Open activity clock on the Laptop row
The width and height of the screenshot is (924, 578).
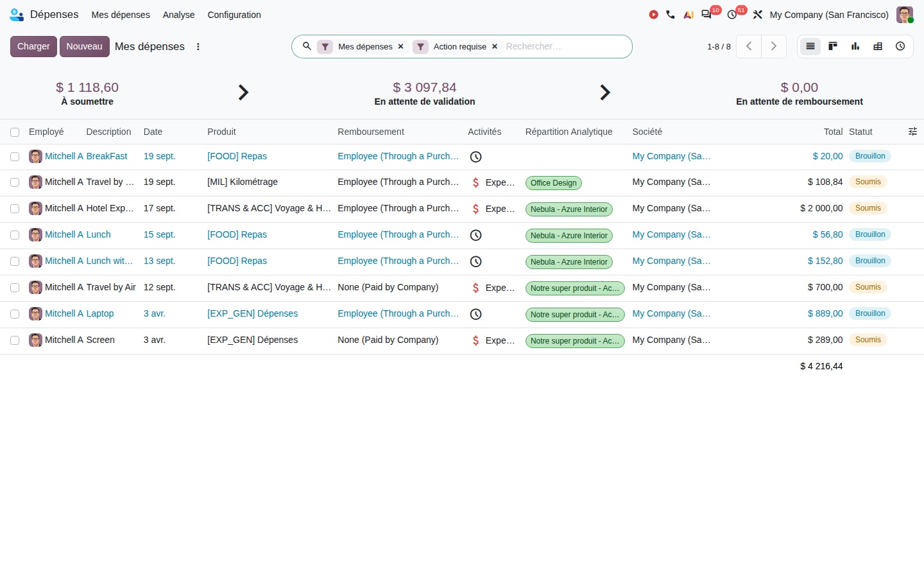(x=475, y=314)
